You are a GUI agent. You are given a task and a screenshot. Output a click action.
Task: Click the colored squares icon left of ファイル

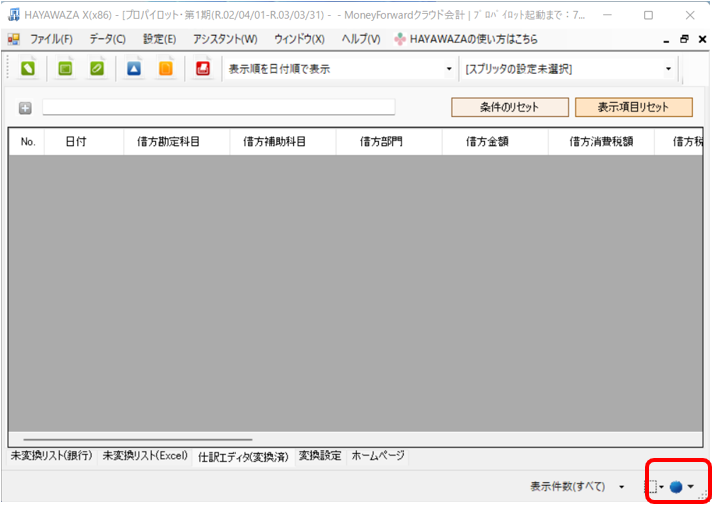14,40
